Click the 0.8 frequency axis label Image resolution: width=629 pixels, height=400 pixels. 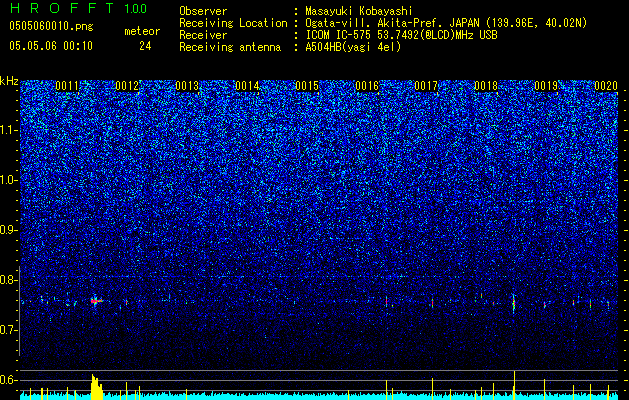coord(8,280)
